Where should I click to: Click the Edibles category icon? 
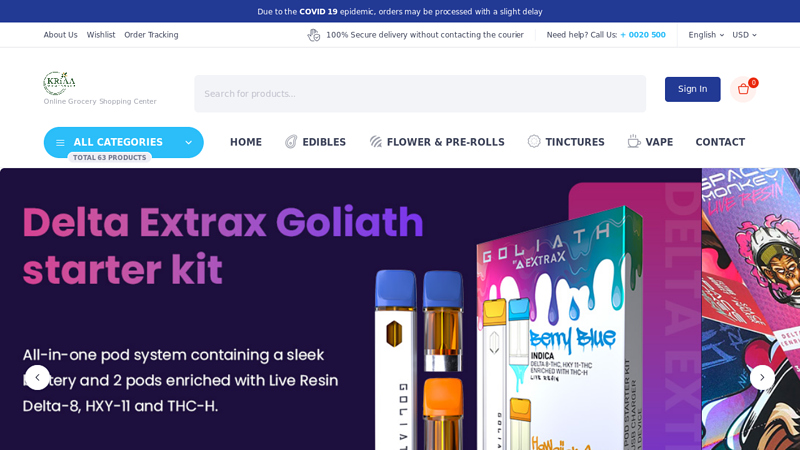pos(291,142)
